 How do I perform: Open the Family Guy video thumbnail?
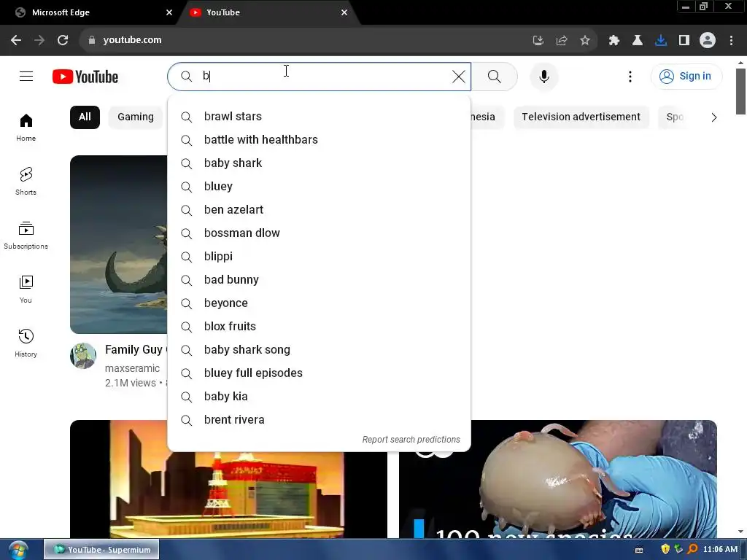point(119,244)
